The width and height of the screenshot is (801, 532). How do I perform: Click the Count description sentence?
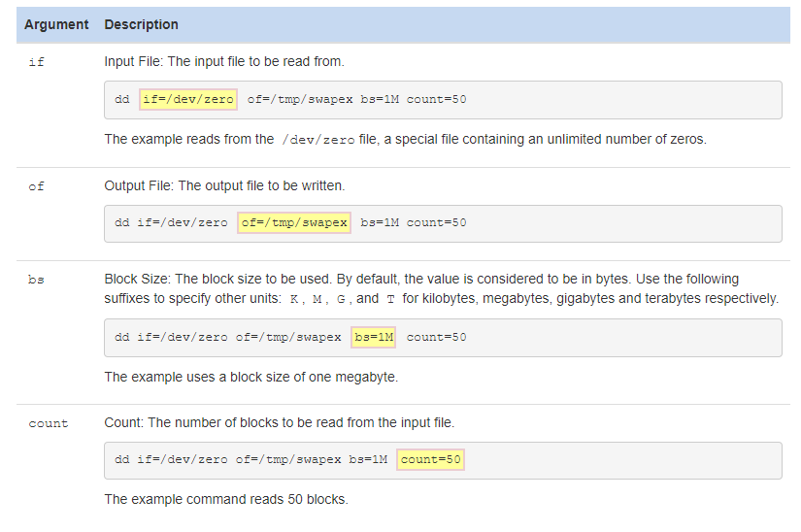coord(280,422)
